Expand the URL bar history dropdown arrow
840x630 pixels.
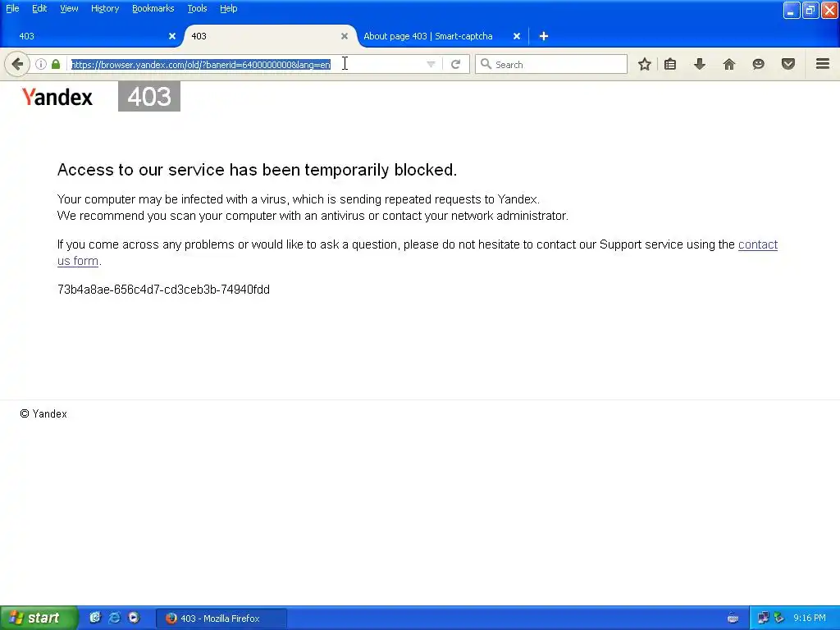click(x=431, y=64)
